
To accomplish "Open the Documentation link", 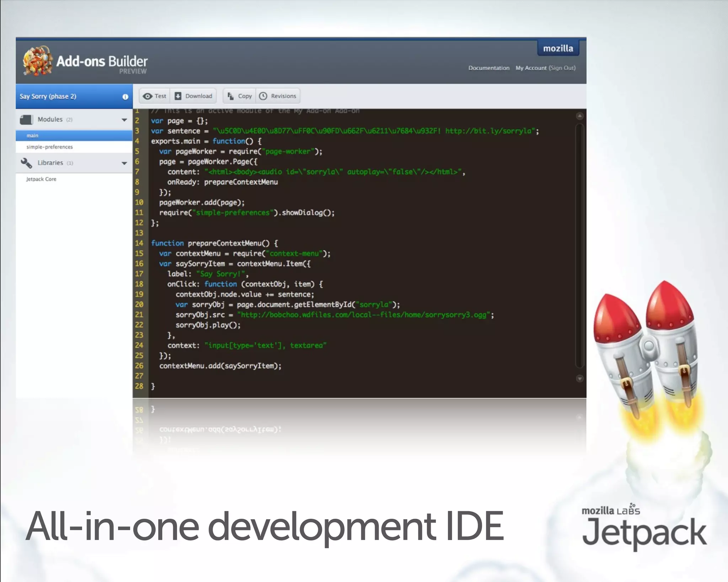I will pyautogui.click(x=489, y=68).
